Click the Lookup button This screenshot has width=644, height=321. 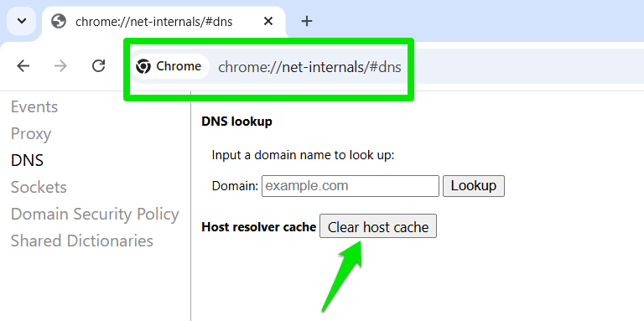[x=474, y=186]
